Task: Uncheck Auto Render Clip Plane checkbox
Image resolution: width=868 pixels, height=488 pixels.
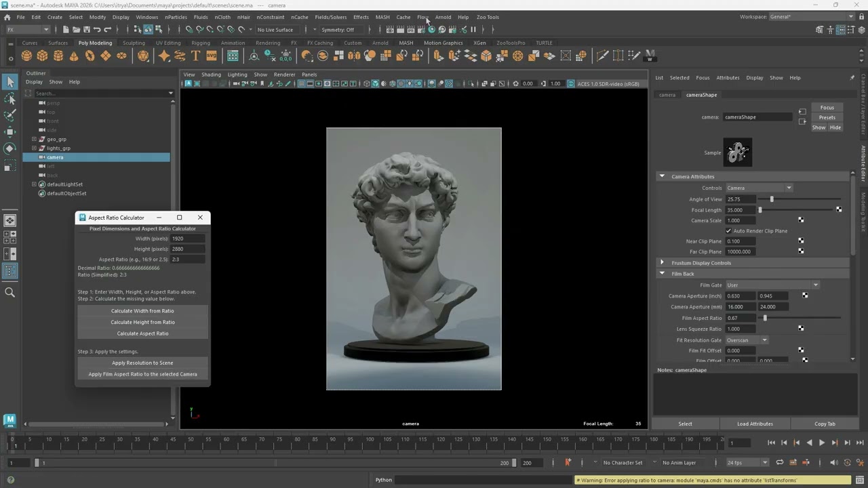Action: (x=728, y=231)
